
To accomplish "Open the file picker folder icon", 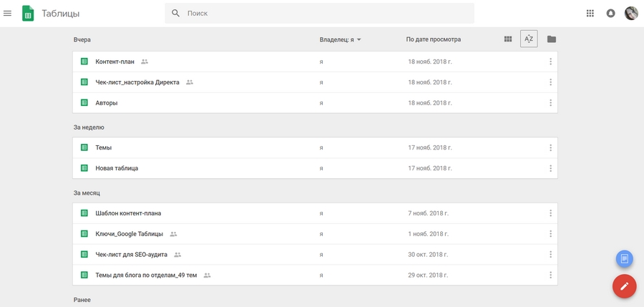I will coord(551,39).
